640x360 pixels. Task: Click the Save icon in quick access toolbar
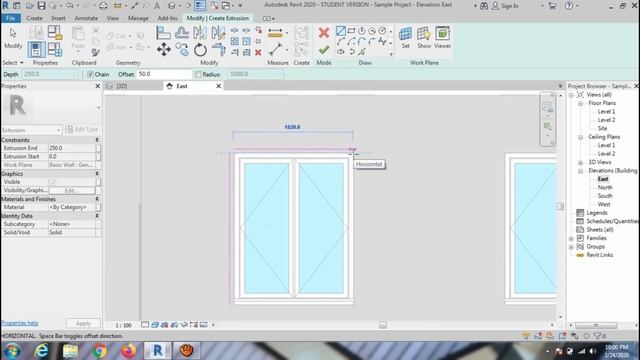pyautogui.click(x=41, y=6)
